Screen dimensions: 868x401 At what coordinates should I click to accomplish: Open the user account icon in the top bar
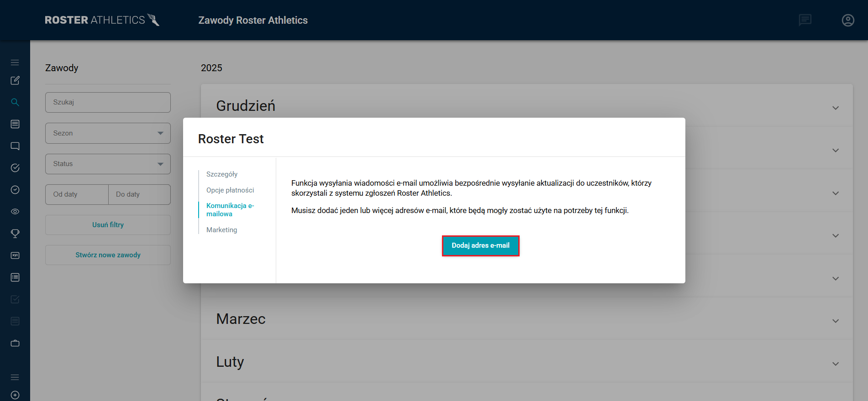[848, 20]
